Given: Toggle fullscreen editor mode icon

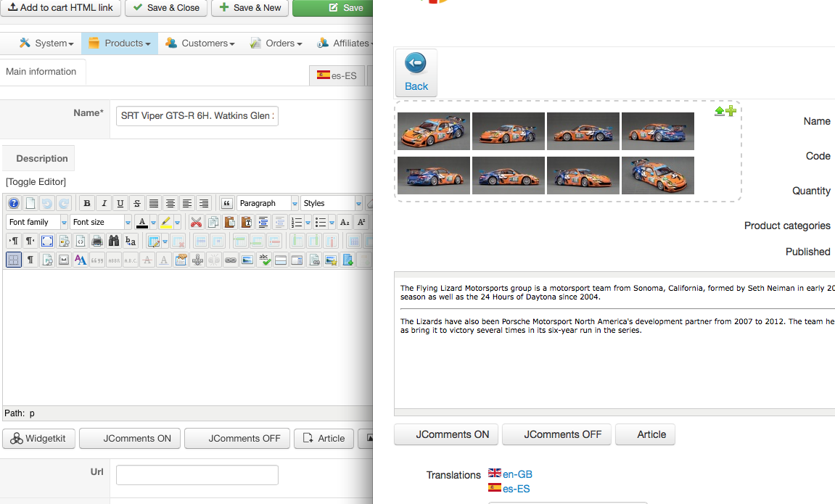Looking at the screenshot, I should pos(47,241).
